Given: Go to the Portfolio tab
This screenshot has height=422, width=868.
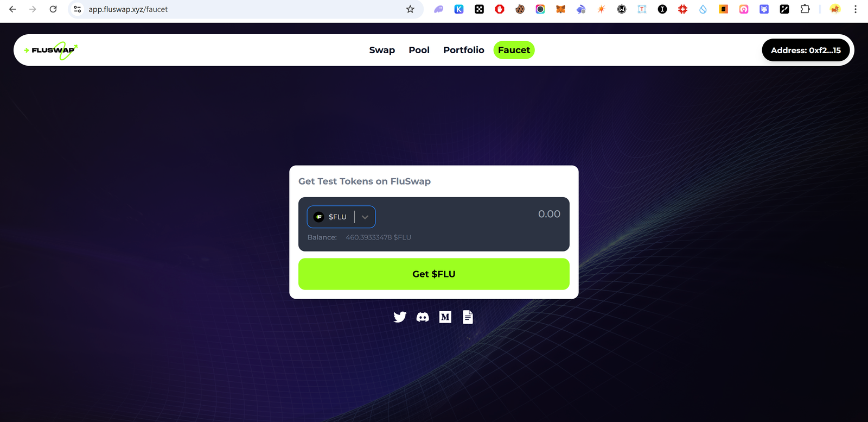Looking at the screenshot, I should [x=464, y=50].
